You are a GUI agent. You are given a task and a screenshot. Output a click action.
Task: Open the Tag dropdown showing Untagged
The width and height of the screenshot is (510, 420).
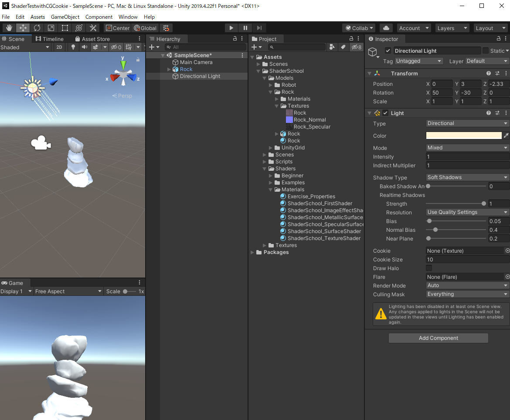(418, 61)
